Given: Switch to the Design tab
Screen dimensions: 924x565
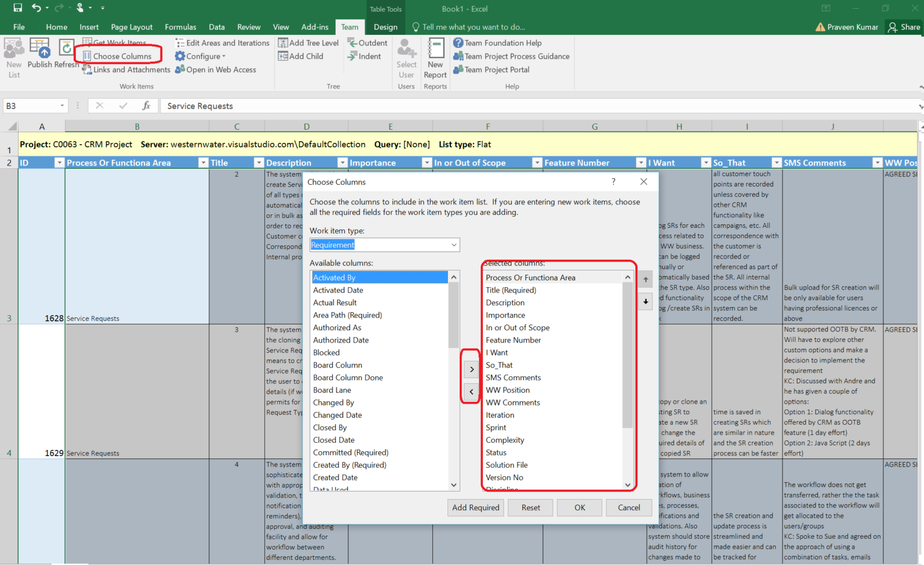Looking at the screenshot, I should 386,27.
